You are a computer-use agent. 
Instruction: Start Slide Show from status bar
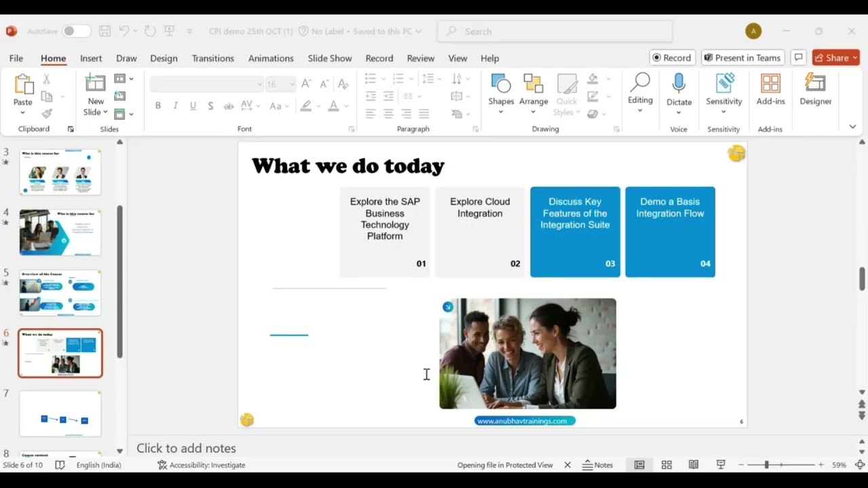point(721,465)
